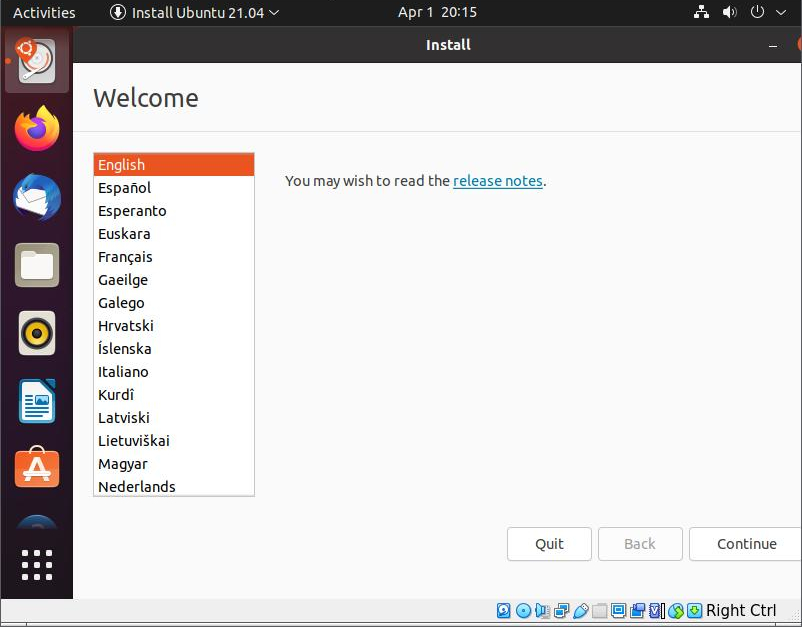The height and width of the screenshot is (627, 802).
Task: Expand the Install Ubuntu 21.04 app menu
Action: click(x=194, y=13)
